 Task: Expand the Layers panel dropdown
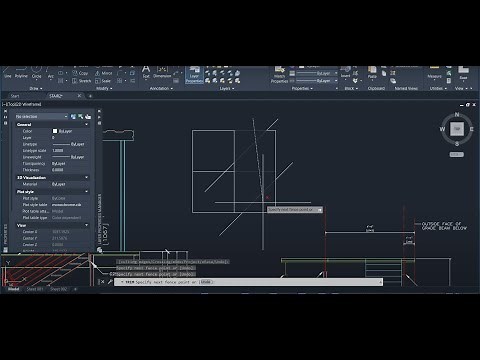(x=227, y=89)
